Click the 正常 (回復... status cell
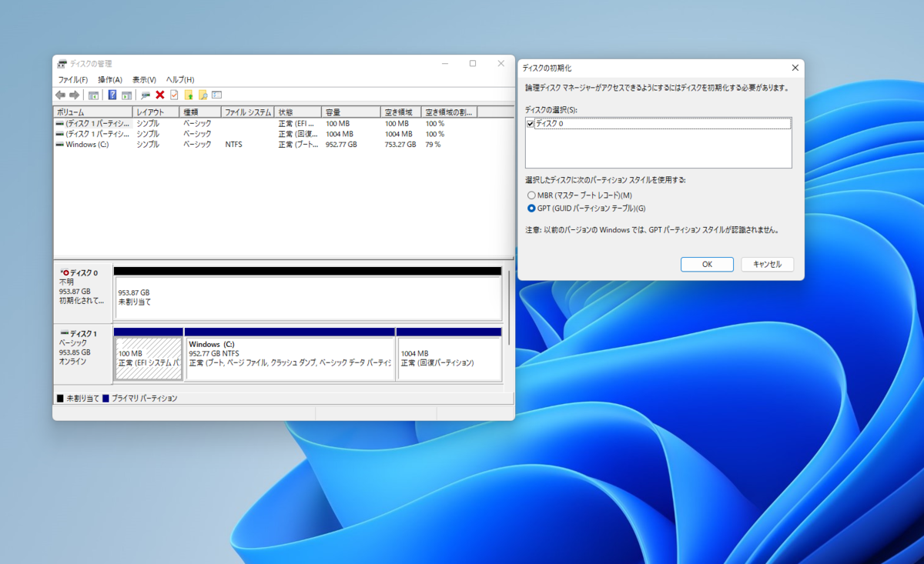Viewport: 924px width, 564px height. click(297, 134)
